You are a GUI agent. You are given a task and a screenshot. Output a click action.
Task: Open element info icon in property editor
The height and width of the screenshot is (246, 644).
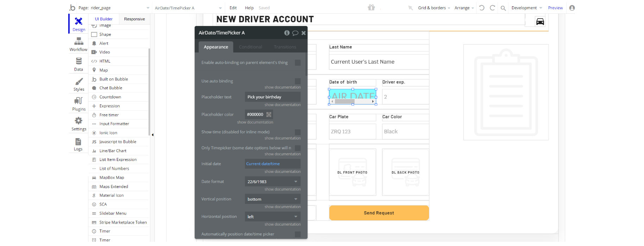287,33
